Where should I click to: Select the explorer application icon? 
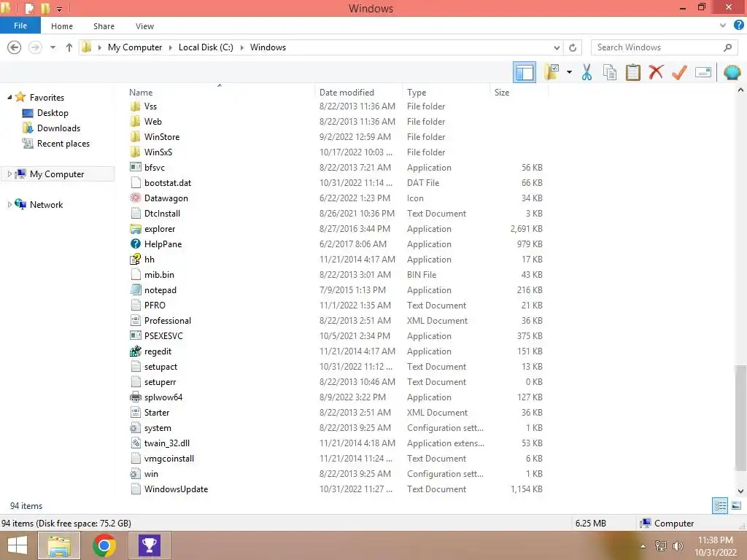tap(136, 228)
